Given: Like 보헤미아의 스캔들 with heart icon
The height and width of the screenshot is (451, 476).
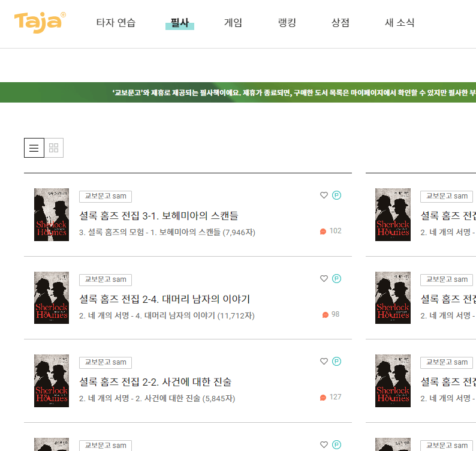Looking at the screenshot, I should point(324,195).
